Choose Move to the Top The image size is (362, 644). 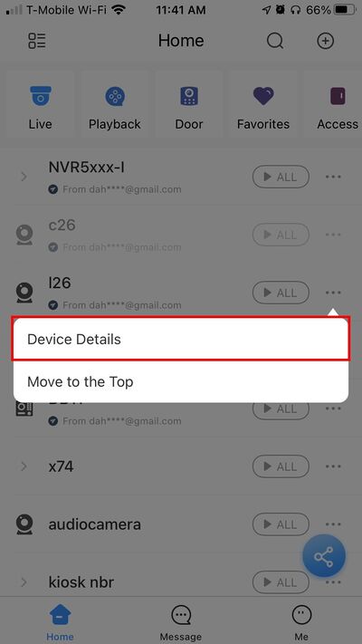pos(181,382)
